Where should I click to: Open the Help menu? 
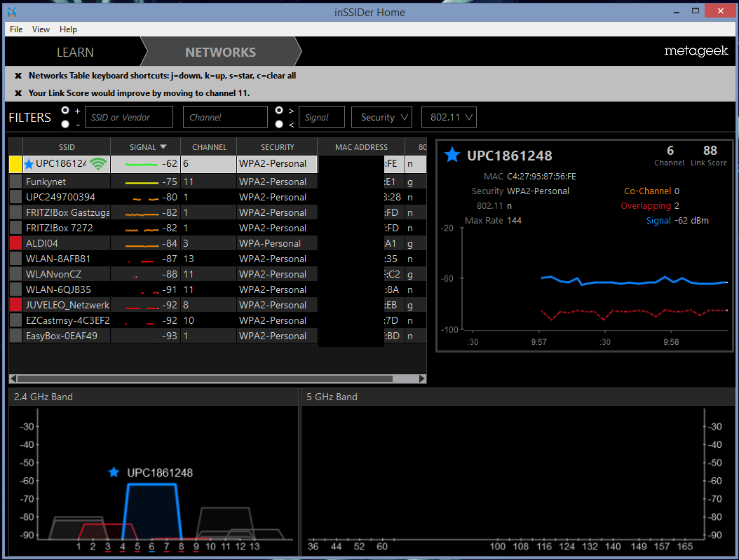pos(68,29)
